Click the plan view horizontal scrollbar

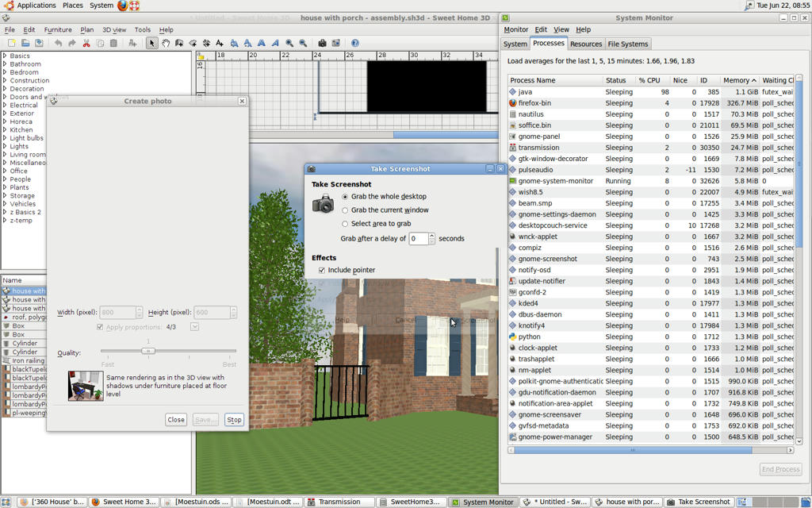[x=446, y=135]
